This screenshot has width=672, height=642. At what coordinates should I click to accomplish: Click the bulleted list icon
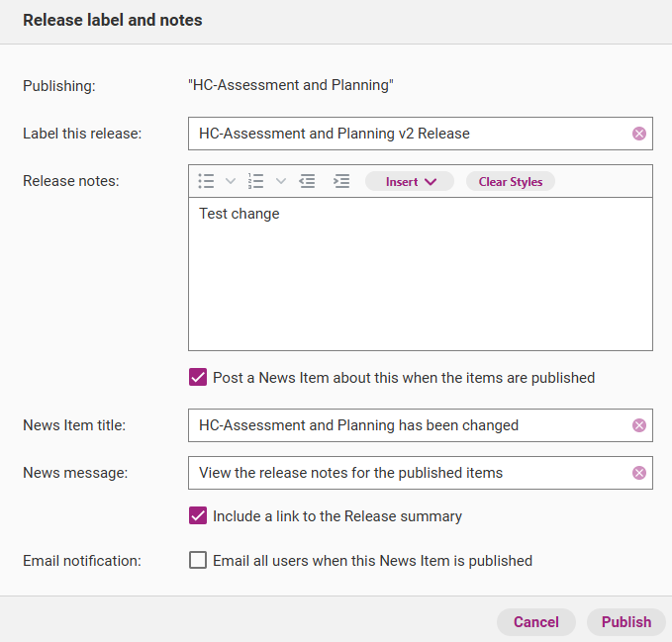tap(207, 181)
